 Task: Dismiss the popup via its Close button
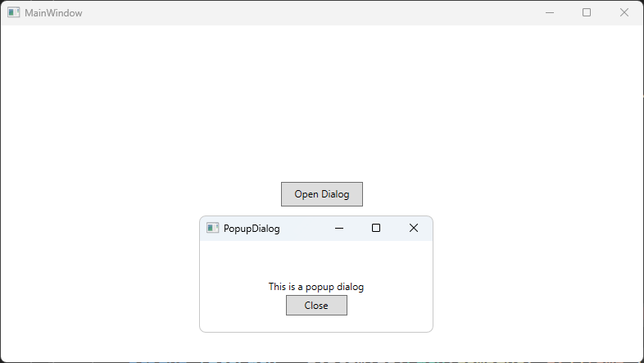[x=316, y=306]
